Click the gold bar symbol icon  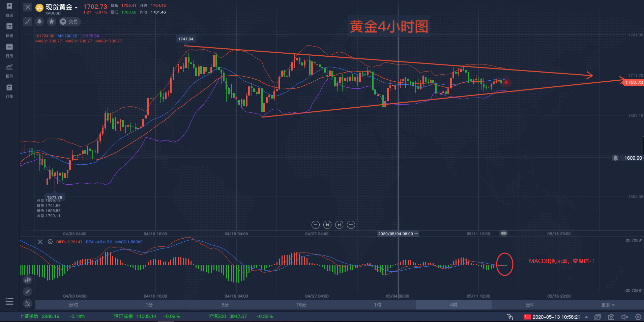coord(39,7)
